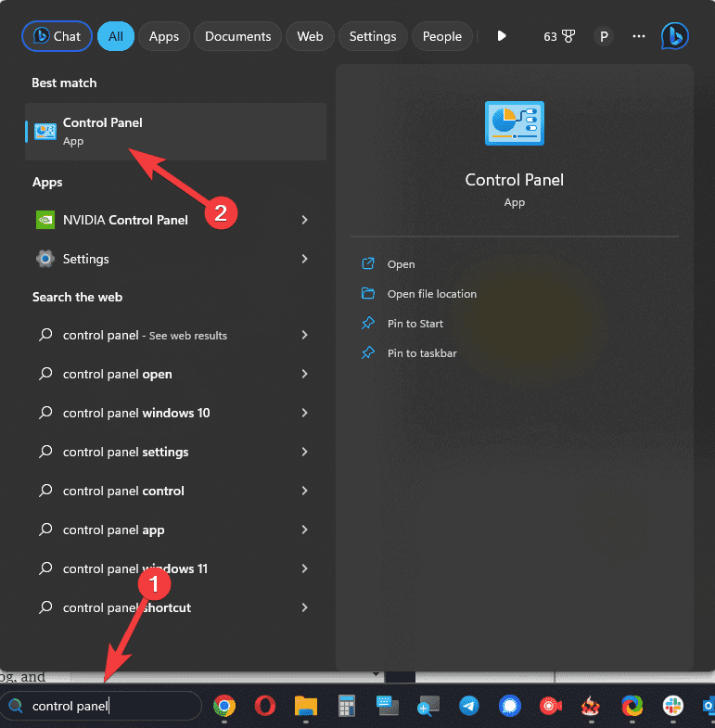The width and height of the screenshot is (715, 728).
Task: Open Outlook from the taskbar
Action: pyautogui.click(x=709, y=706)
